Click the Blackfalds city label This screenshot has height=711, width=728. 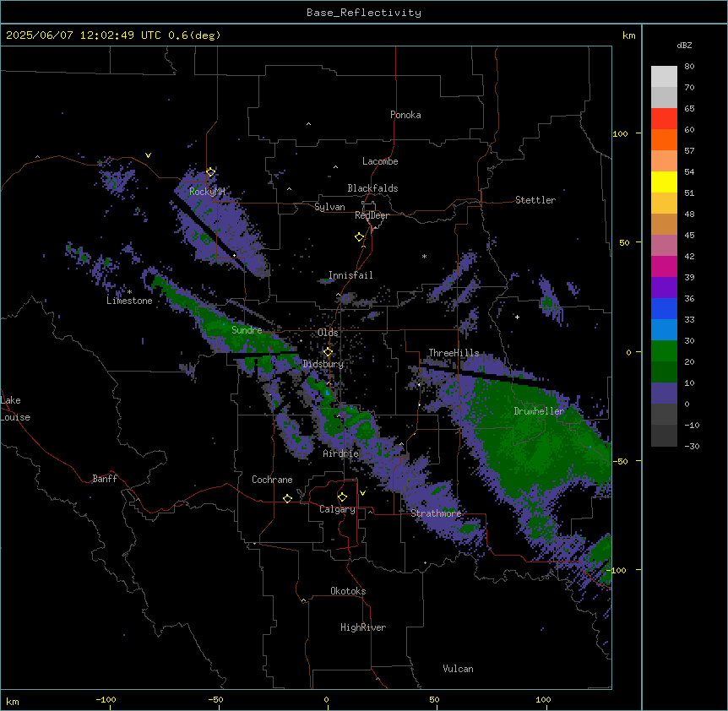372,188
